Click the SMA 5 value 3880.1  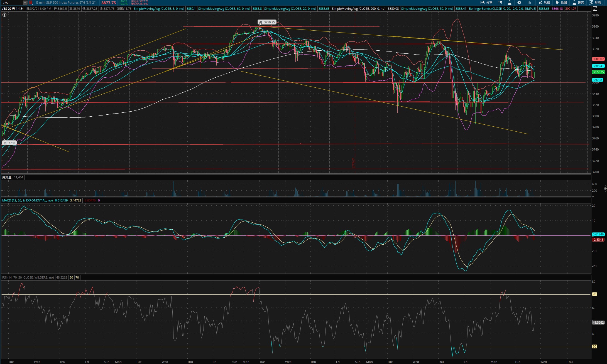(x=191, y=9)
